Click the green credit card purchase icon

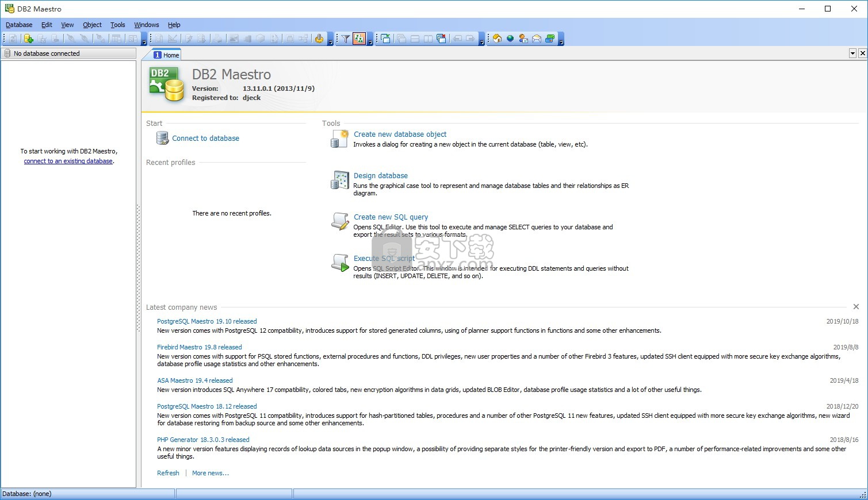click(x=550, y=39)
